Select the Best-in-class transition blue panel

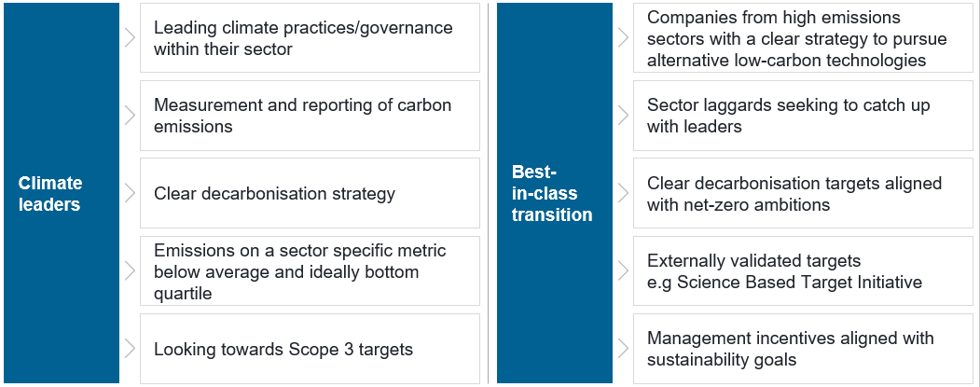coord(555,193)
